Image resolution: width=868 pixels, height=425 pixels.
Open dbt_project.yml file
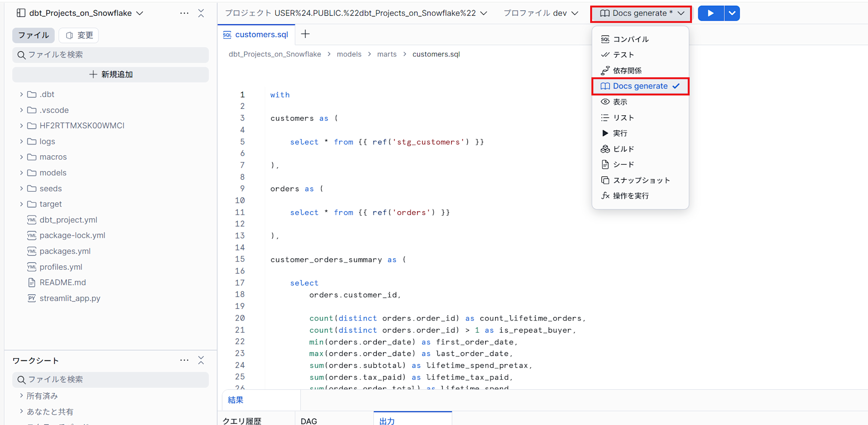pyautogui.click(x=68, y=220)
